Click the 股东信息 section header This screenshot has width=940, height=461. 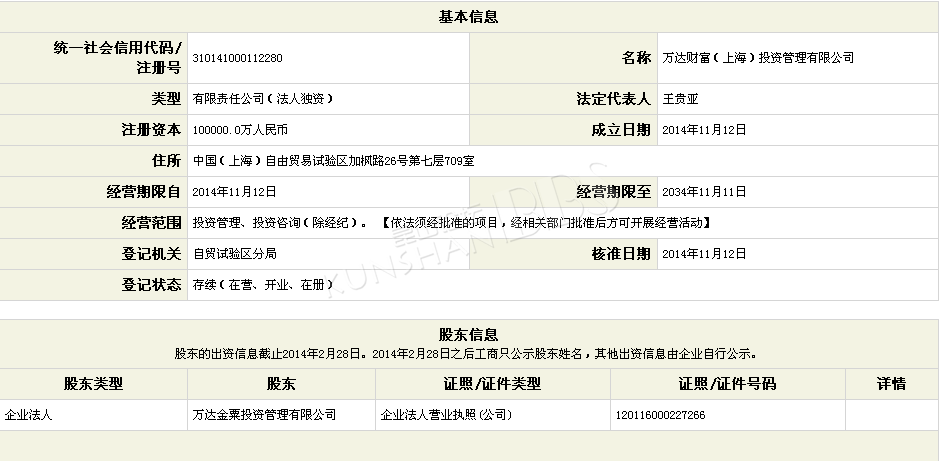468,335
